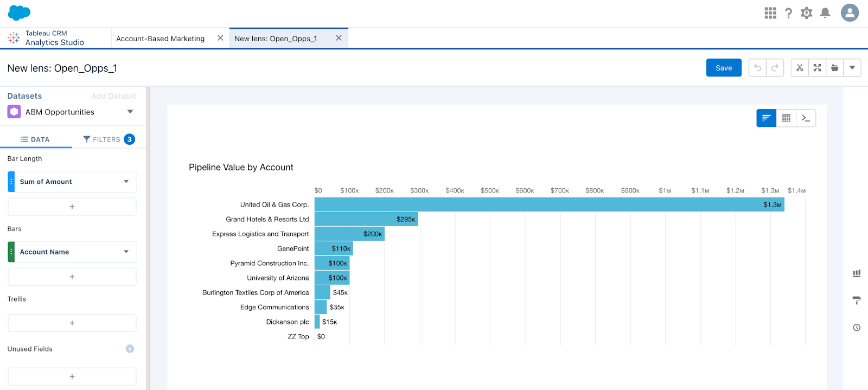Add a measure under Bar Length
This screenshot has width=868, height=390.
click(x=72, y=207)
